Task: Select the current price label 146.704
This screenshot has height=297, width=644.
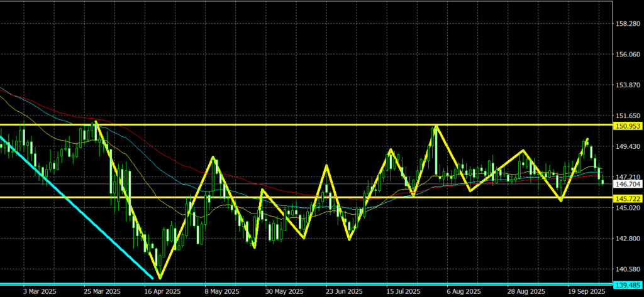Action: point(627,185)
